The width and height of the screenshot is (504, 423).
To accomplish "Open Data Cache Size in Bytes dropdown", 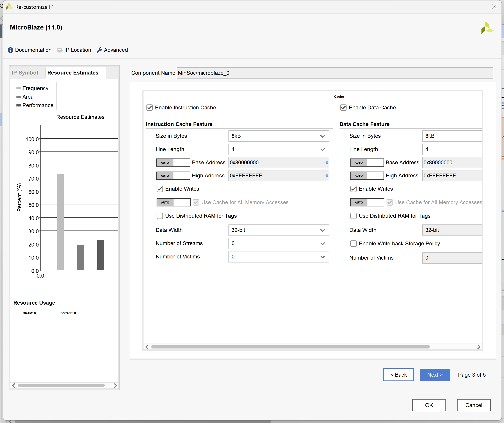I will 452,136.
